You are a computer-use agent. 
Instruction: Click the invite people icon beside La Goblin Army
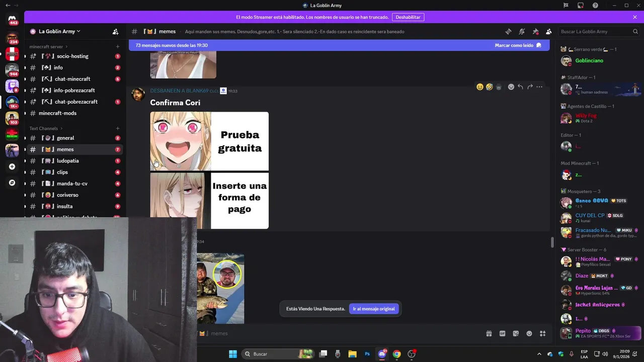(116, 31)
